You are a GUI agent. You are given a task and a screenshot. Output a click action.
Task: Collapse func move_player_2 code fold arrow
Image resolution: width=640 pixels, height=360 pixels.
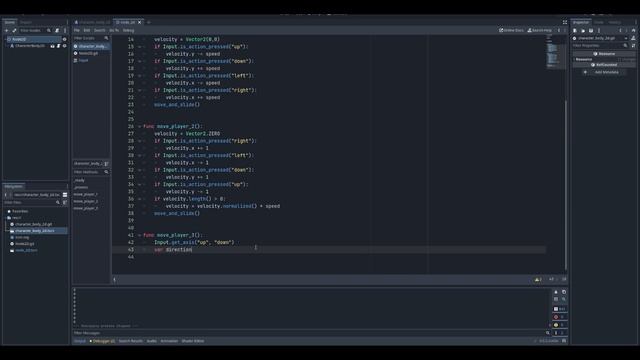(x=139, y=127)
